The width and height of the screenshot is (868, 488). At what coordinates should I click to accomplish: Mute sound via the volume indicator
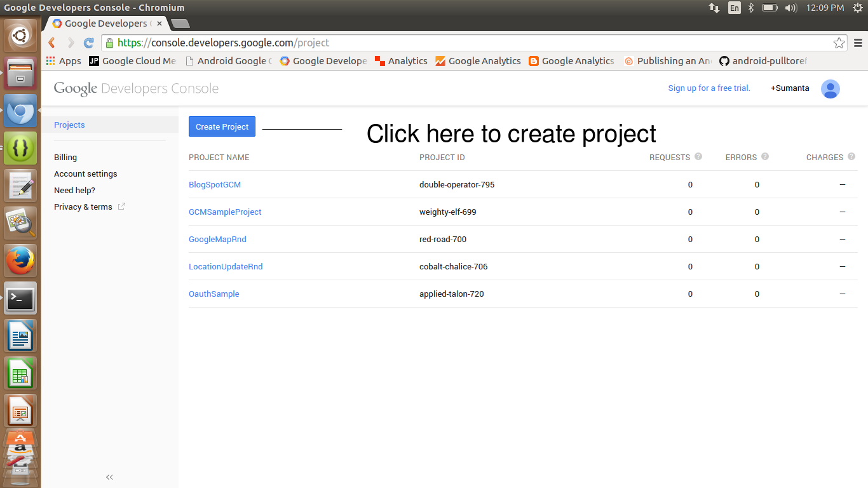(790, 8)
